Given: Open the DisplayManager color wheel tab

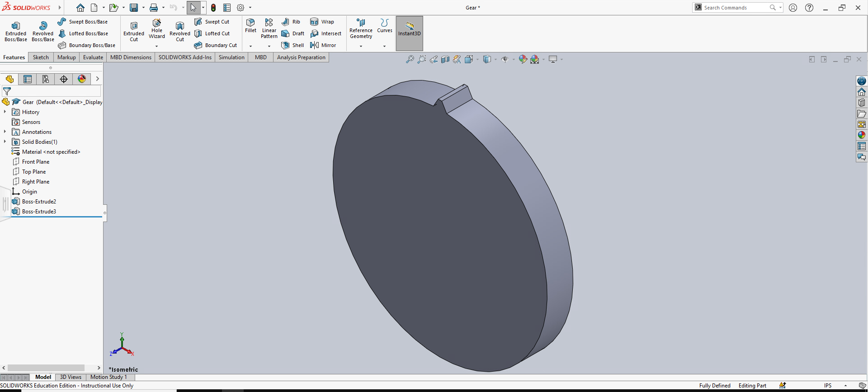Looking at the screenshot, I should click(x=82, y=79).
